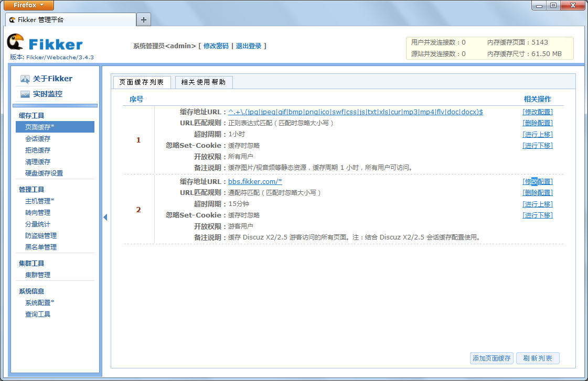
Task: Click the sequence number 2 cell
Action: (x=138, y=210)
